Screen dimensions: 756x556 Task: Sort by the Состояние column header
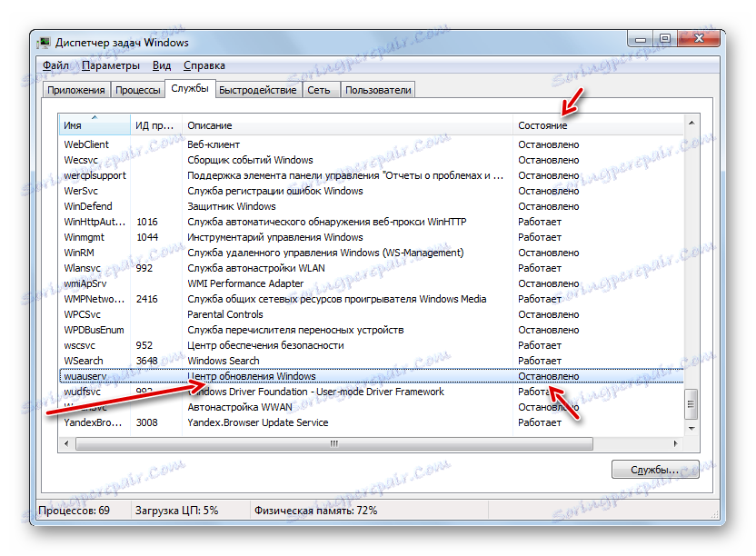click(598, 124)
